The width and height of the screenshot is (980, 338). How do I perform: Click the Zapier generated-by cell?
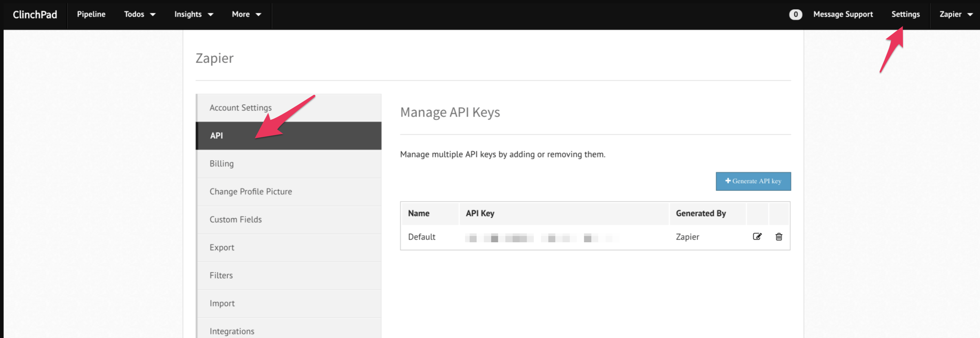pyautogui.click(x=687, y=237)
